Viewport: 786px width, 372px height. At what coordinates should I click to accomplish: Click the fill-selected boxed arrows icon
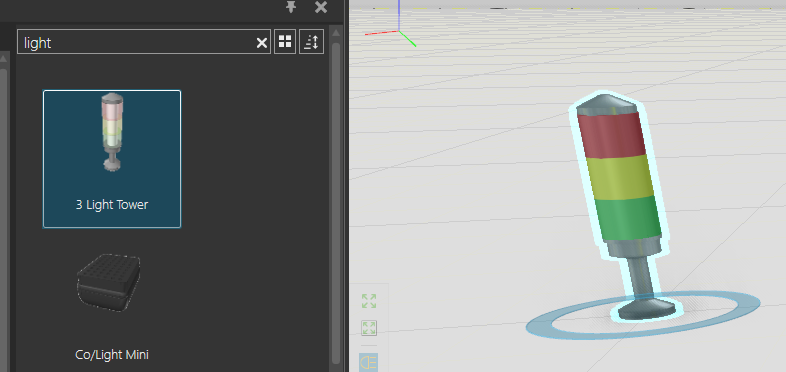369,328
